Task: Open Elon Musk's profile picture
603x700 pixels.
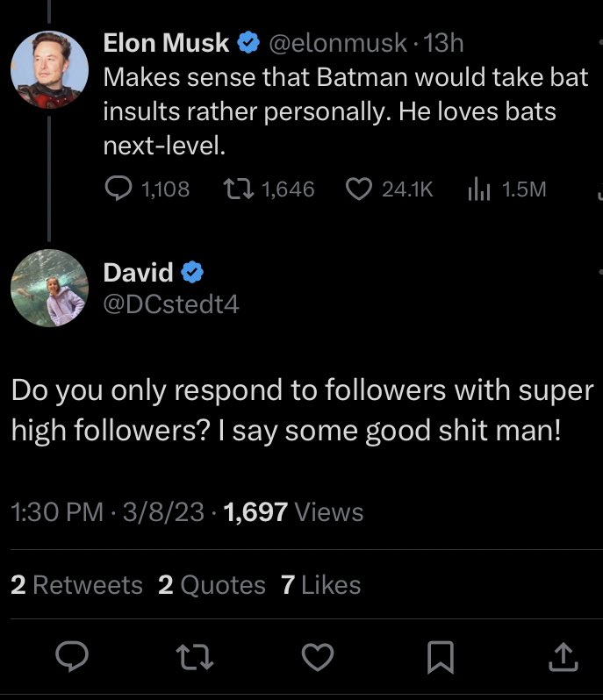Action: 49,71
